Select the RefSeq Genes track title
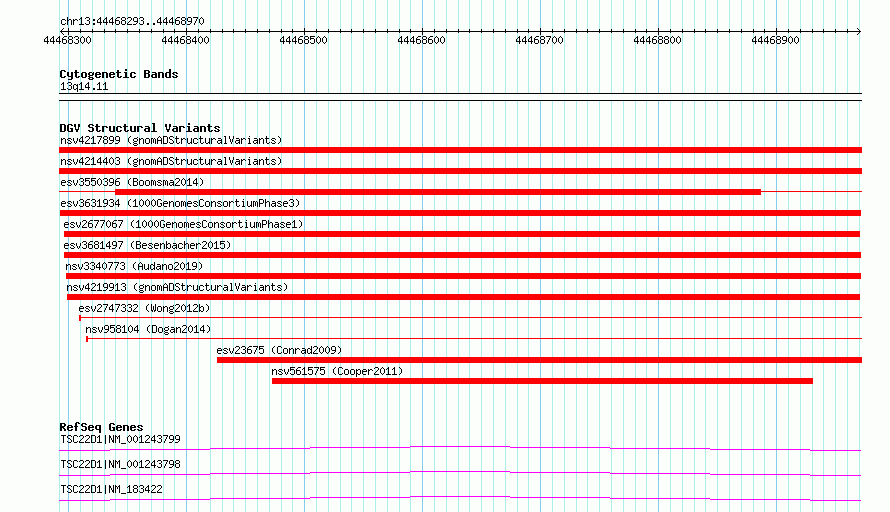The width and height of the screenshot is (890, 512). coord(102,427)
